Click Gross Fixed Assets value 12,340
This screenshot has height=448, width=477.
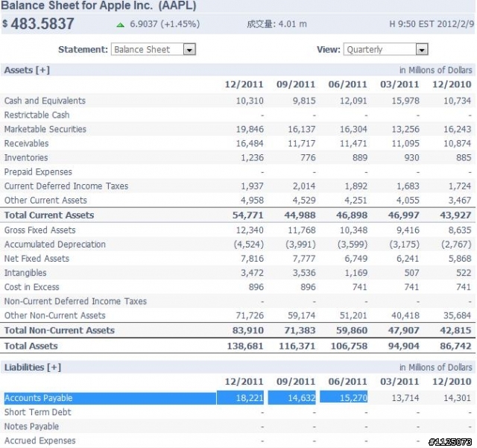click(250, 230)
